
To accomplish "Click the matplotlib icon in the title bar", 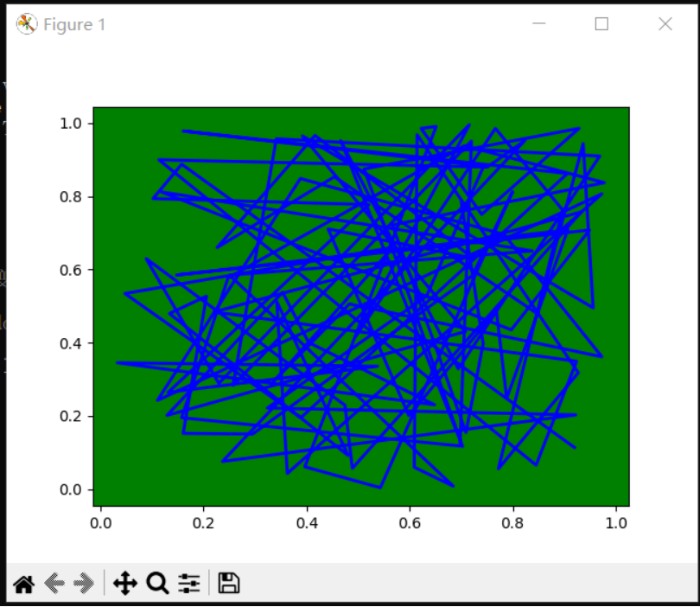I will click(26, 23).
